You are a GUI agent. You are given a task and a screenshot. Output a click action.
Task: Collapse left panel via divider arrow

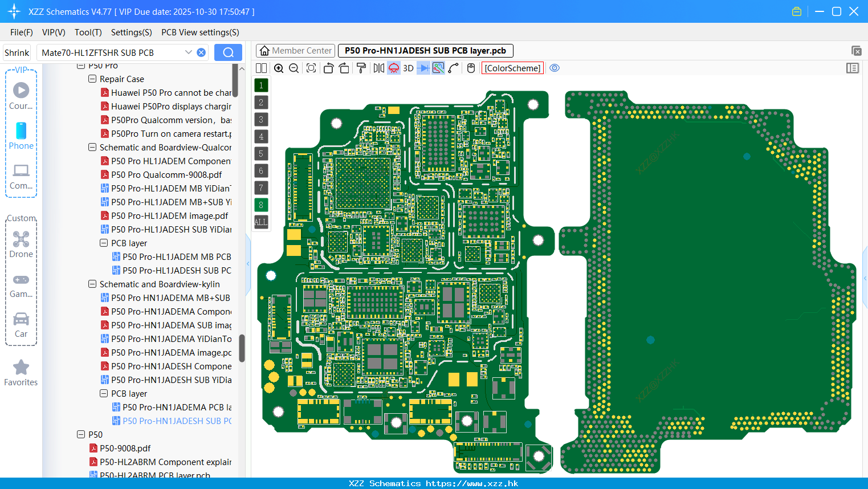248,264
